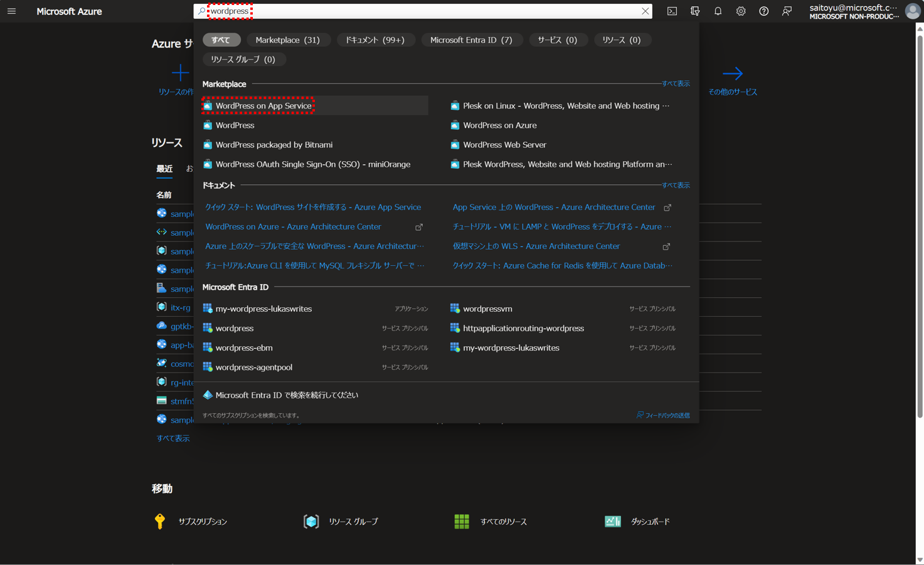Open App Service 上の WordPress doc link
The height and width of the screenshot is (565, 924).
pos(554,207)
